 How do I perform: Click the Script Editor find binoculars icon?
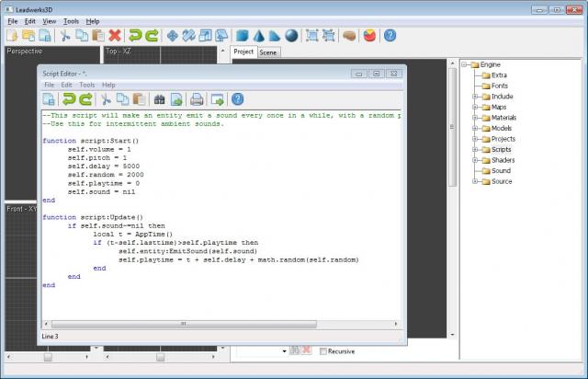click(158, 99)
